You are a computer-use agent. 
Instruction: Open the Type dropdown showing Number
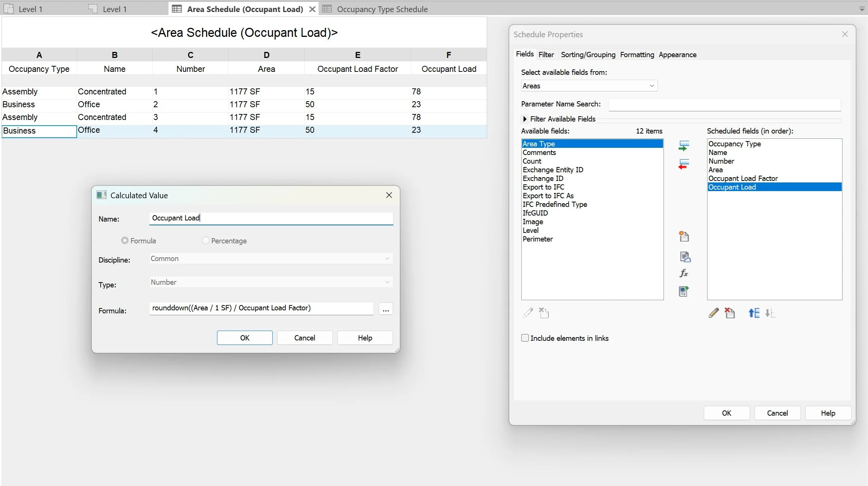coord(271,282)
